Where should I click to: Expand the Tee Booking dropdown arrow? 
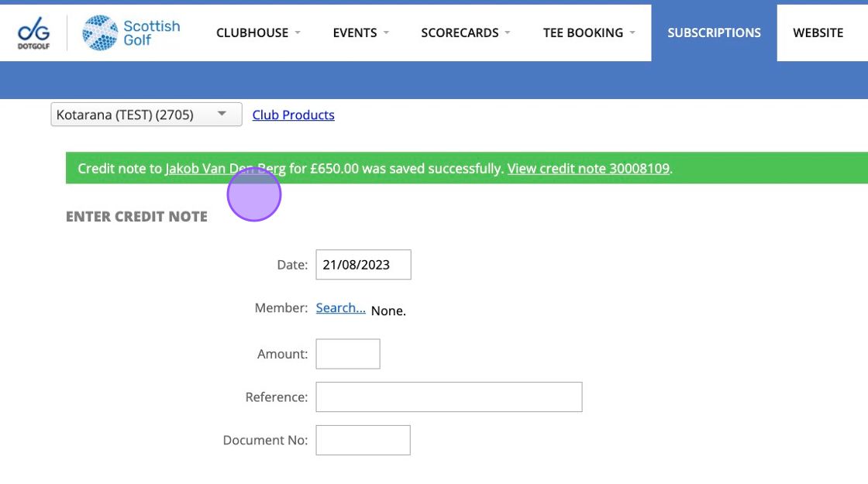click(632, 33)
